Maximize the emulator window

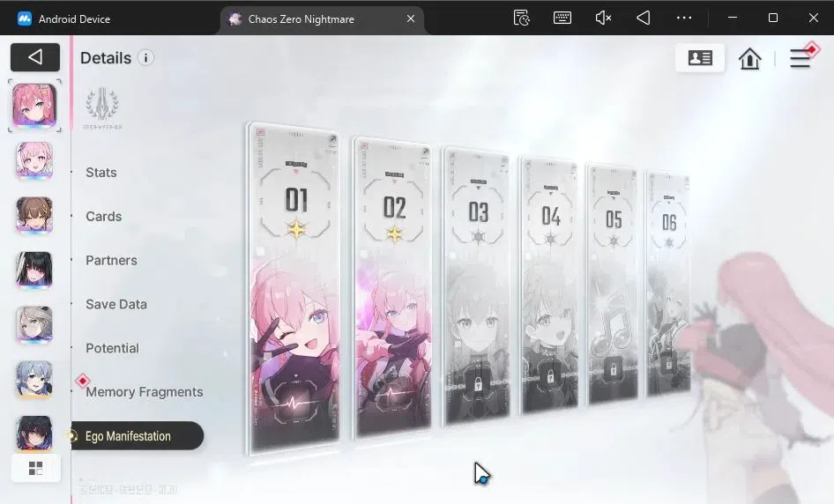point(773,18)
